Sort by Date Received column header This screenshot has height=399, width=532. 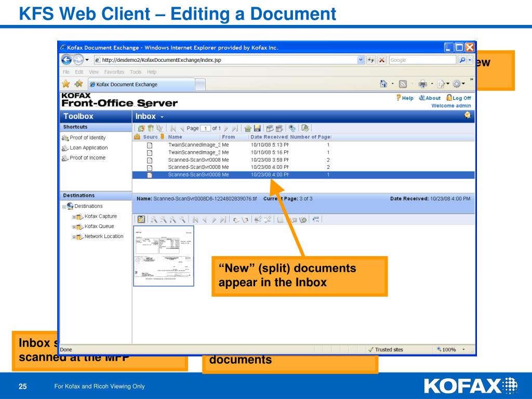click(269, 137)
